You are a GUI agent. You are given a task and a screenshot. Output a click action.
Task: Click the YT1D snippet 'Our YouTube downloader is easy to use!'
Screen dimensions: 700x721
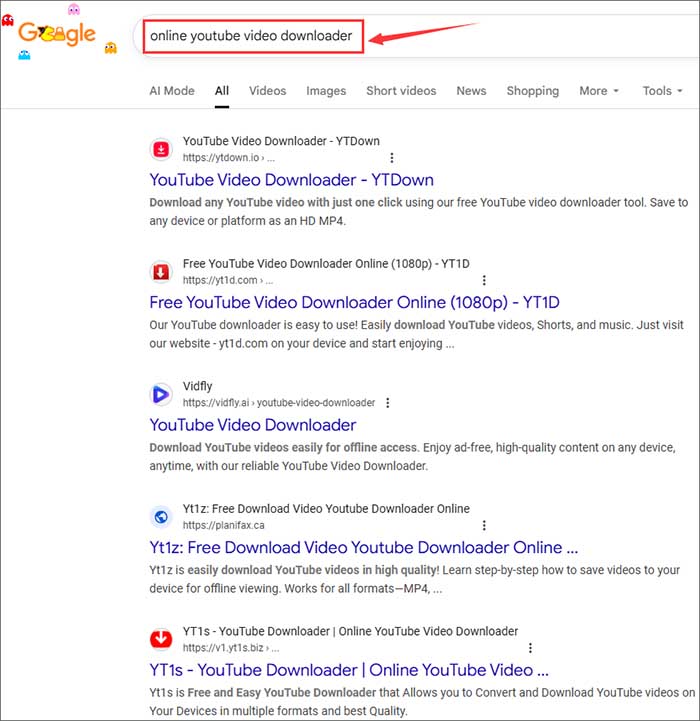point(253,325)
